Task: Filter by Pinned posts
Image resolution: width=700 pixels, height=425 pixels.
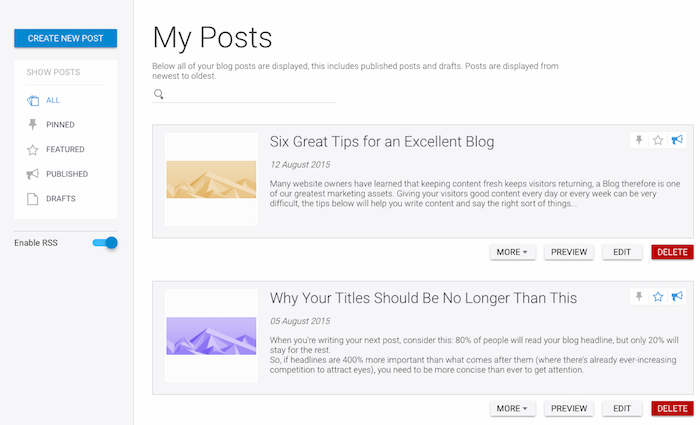Action: [x=59, y=125]
